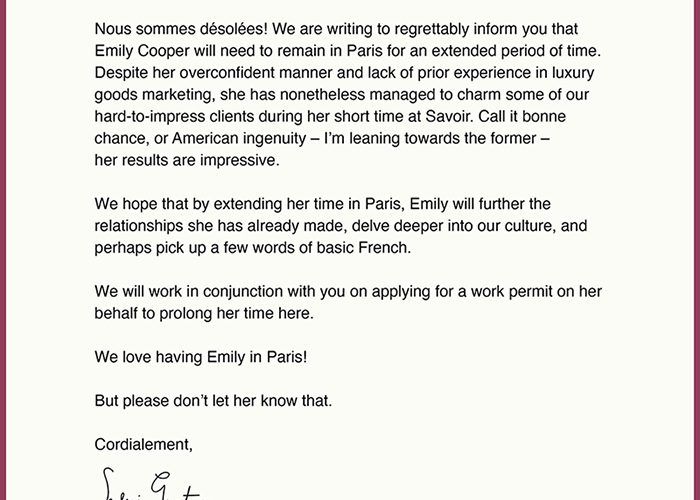Click the closing word "Cordialement,"
The width and height of the screenshot is (700, 500).
143,445
